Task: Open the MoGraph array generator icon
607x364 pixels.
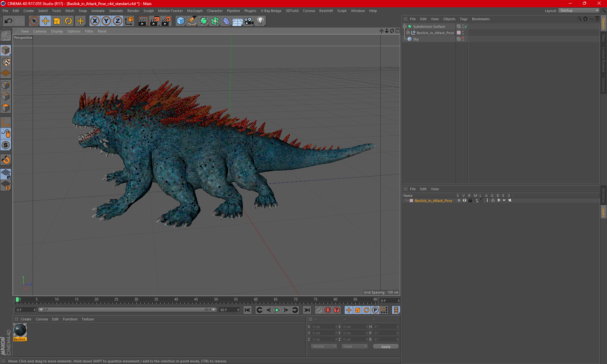Action: pos(215,21)
